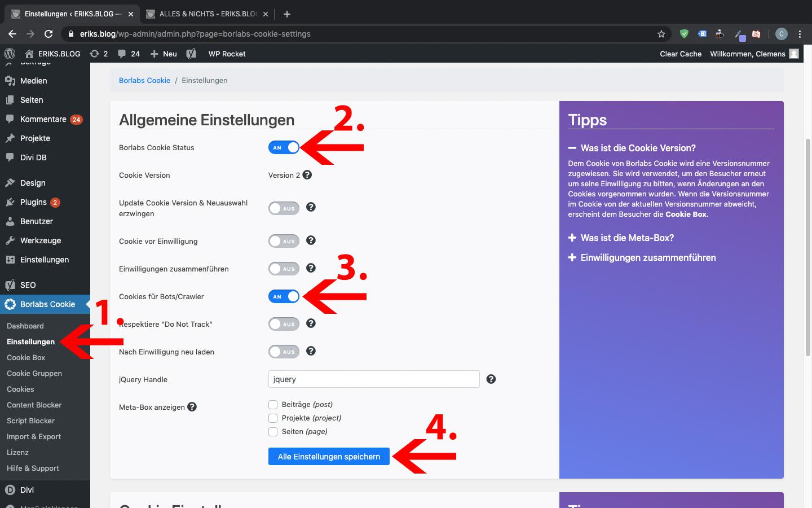Open the green shield extension icon
812x508 pixels.
[x=684, y=34]
